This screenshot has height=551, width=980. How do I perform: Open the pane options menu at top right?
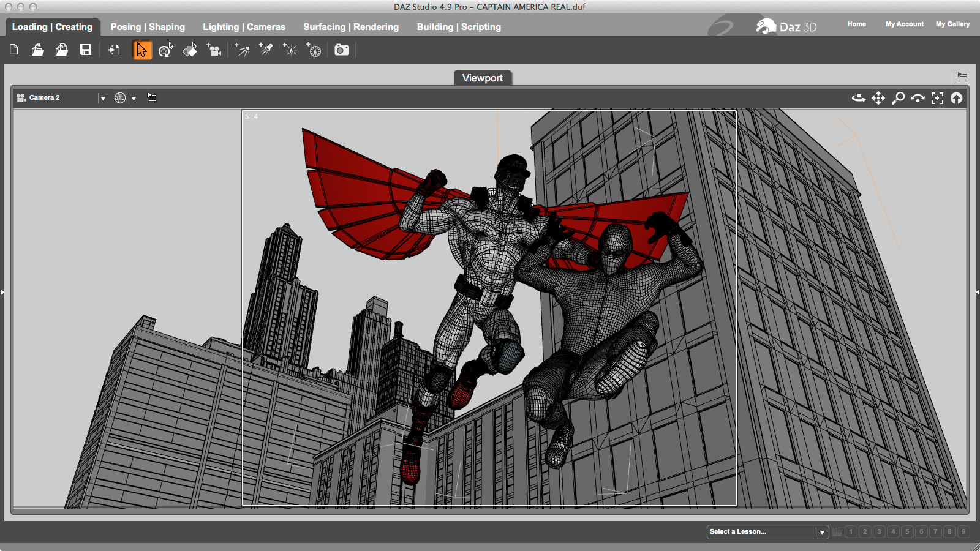point(962,77)
